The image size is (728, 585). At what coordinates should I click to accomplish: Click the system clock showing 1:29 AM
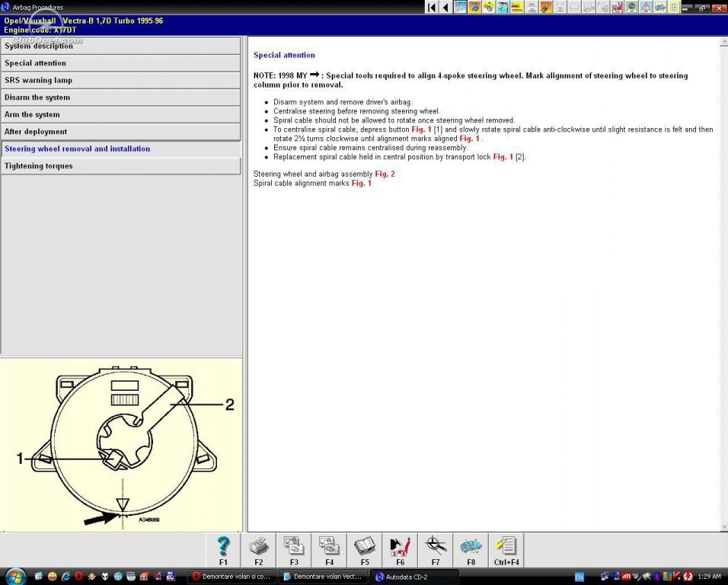709,577
